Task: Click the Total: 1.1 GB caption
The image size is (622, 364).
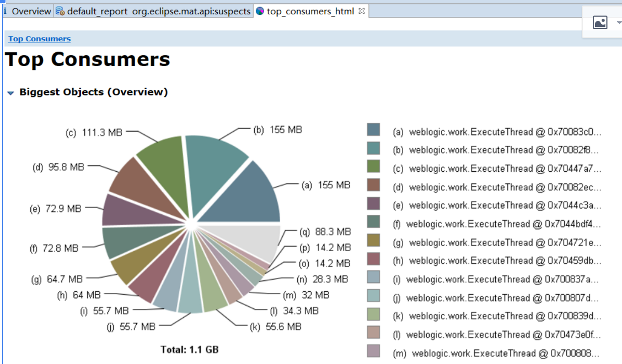Action: tap(190, 350)
